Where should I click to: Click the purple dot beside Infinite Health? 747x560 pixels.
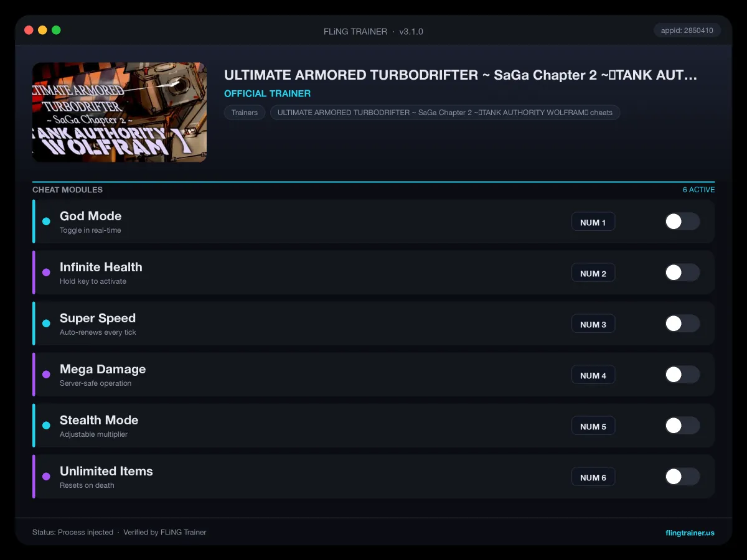click(46, 273)
